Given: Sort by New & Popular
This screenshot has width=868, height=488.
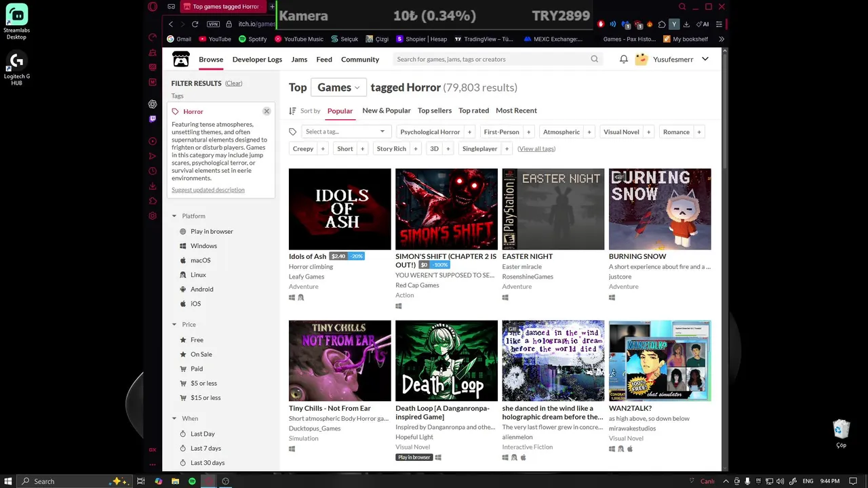Looking at the screenshot, I should [x=387, y=110].
